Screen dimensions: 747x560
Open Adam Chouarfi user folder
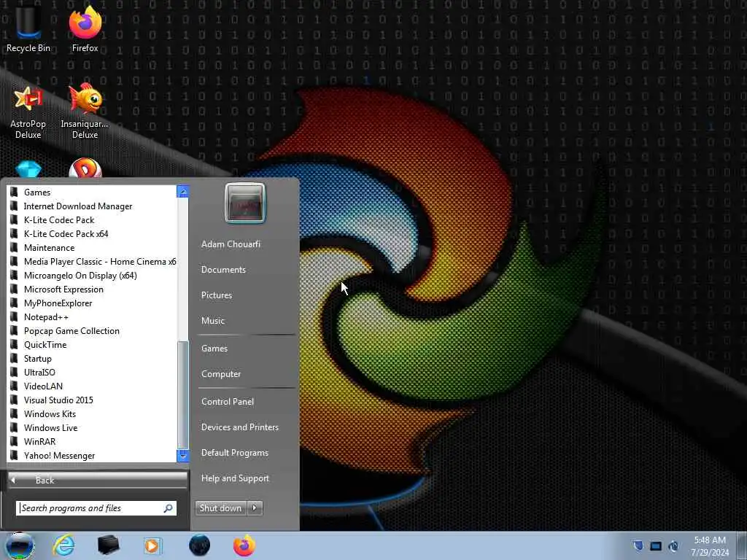click(x=231, y=244)
